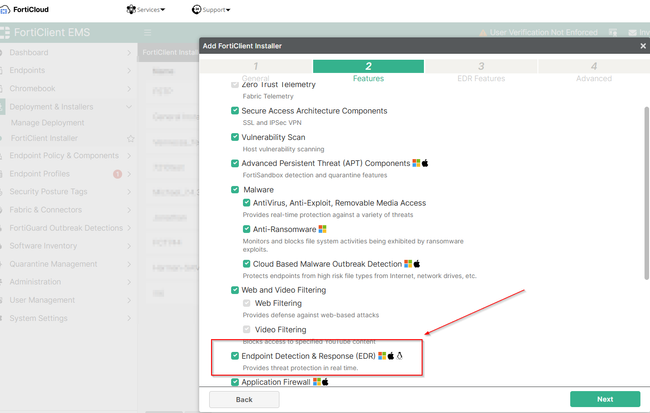The image size is (650, 413).
Task: Click the dialog's vertical scrollbar thumb
Action: click(646, 193)
